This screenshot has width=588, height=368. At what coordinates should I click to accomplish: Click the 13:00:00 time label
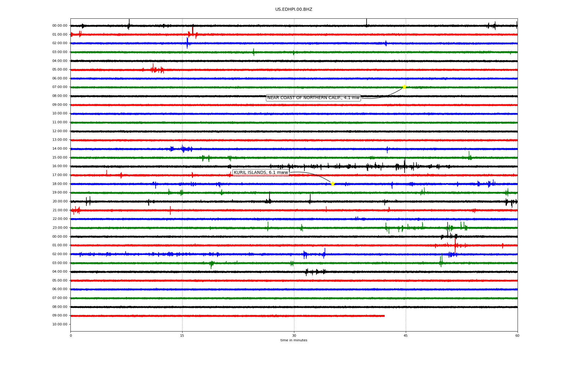coord(60,140)
